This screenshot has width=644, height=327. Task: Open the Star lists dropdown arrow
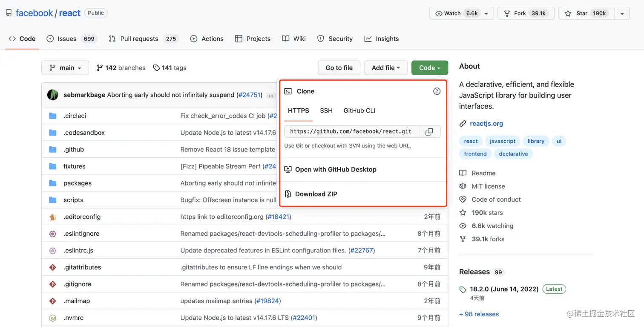pos(622,14)
